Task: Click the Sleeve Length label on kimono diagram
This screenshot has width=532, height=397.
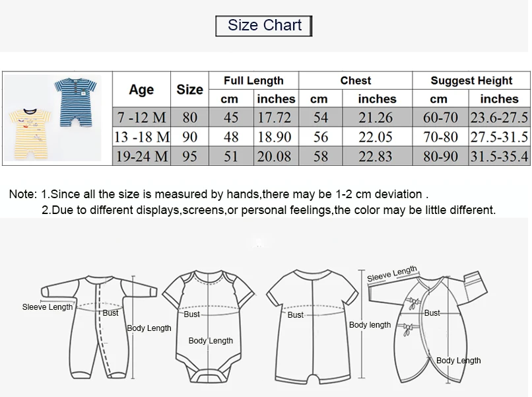Action: (392, 273)
